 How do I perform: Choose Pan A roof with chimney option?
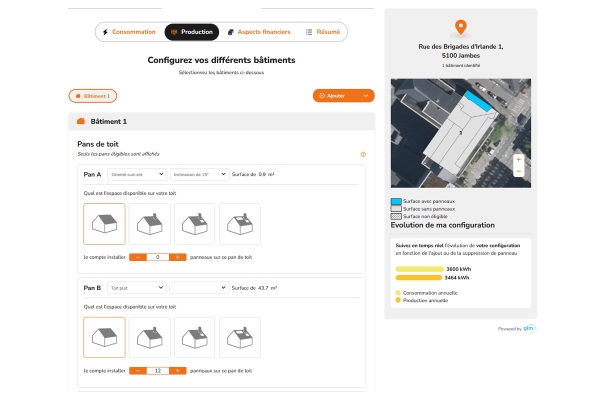[150, 224]
